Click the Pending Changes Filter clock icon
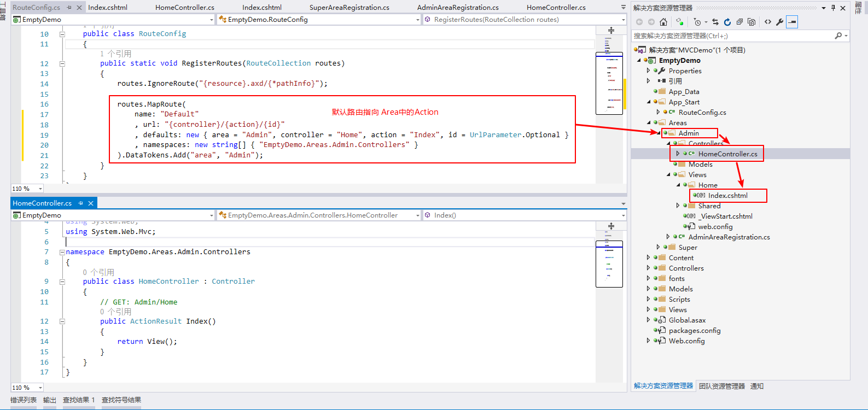 pyautogui.click(x=697, y=22)
